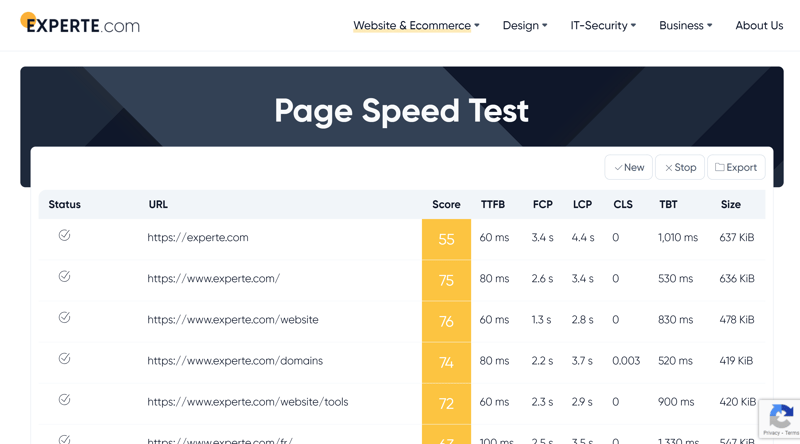
Task: Sort by the Score column header
Action: click(446, 205)
